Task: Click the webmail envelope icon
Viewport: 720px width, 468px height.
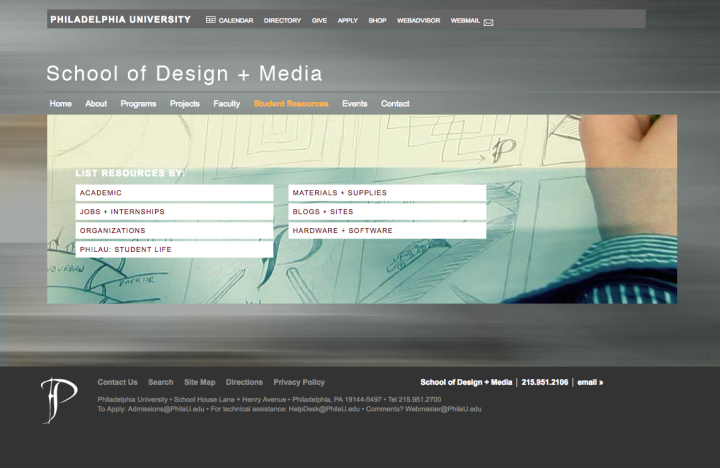Action: pyautogui.click(x=489, y=22)
